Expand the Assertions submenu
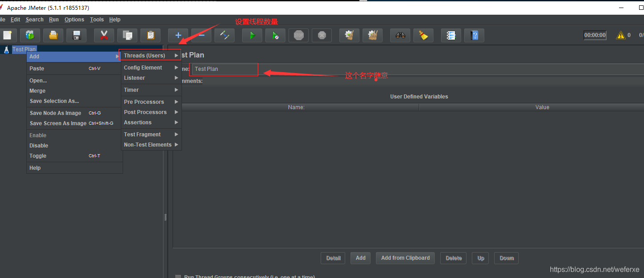Viewport: 644px width, 278px height. (x=151, y=123)
